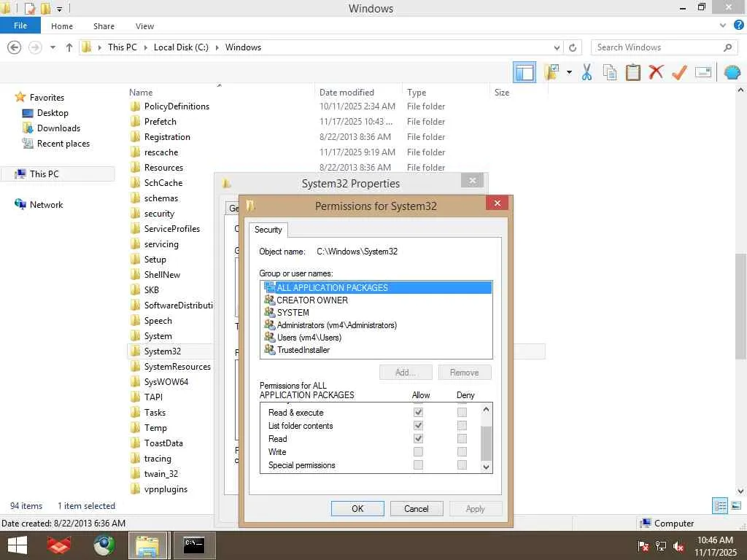This screenshot has height=560, width=747.
Task: Click the folder options icon in toolbar
Action: click(551, 72)
